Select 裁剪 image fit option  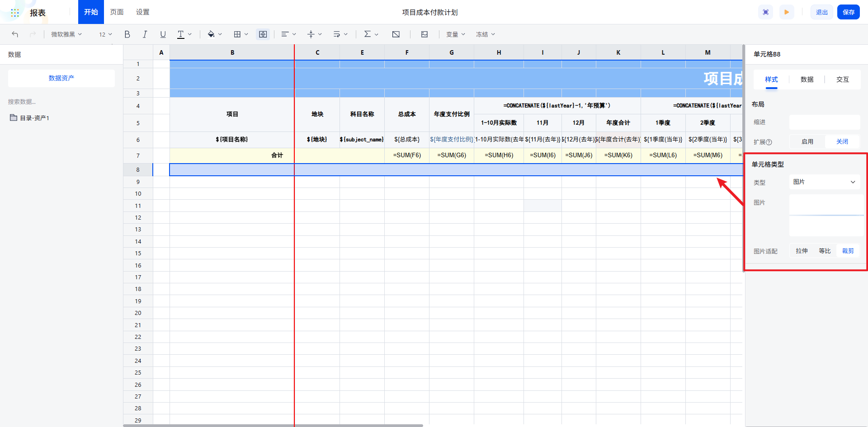[x=848, y=251]
